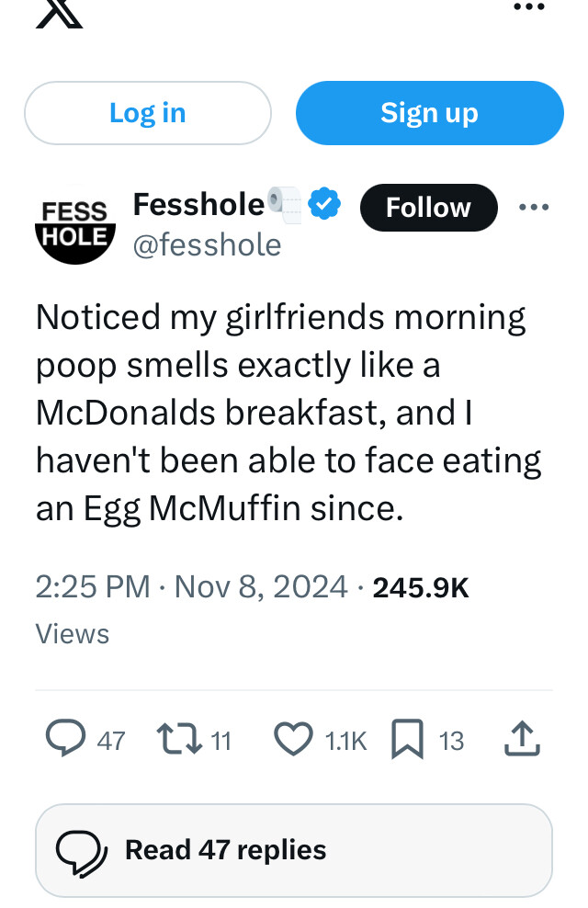Follow the Fesshole account
This screenshot has width=588, height=908.
click(428, 208)
